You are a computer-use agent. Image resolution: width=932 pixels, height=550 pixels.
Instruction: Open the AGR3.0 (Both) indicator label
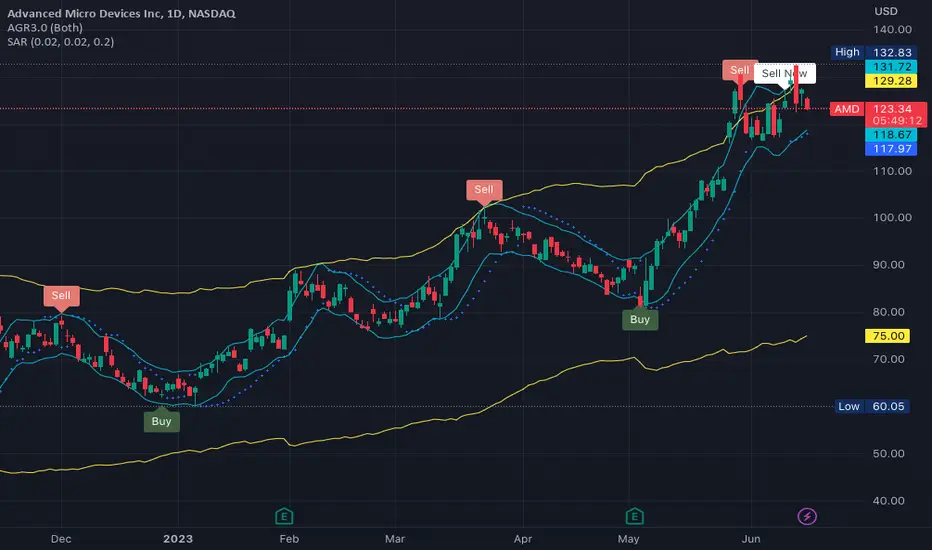tap(45, 27)
